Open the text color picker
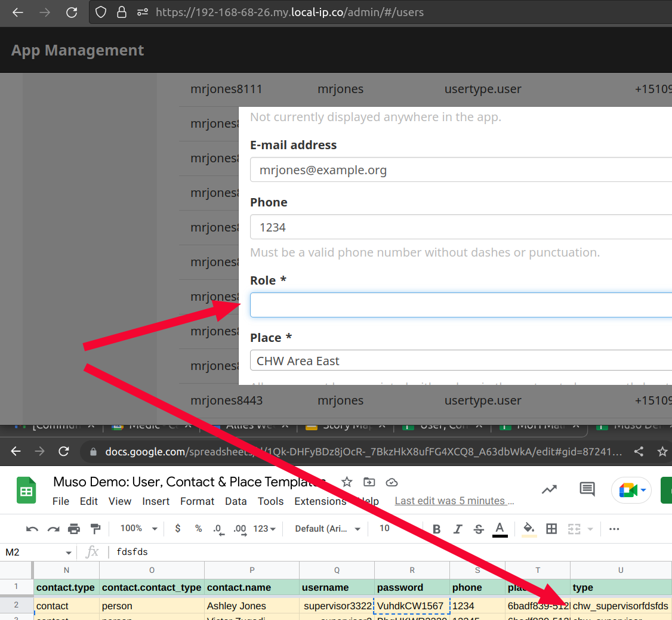This screenshot has height=620, width=672. (x=500, y=529)
